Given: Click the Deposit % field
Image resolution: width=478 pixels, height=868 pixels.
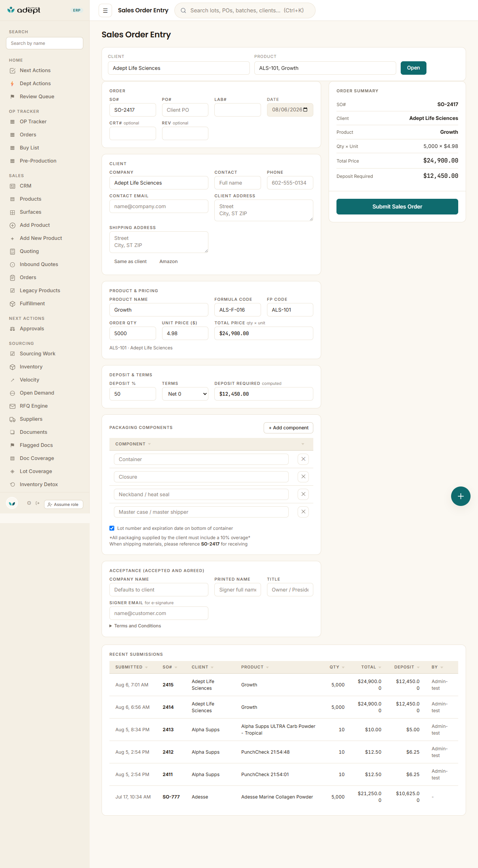Looking at the screenshot, I should click(x=133, y=394).
